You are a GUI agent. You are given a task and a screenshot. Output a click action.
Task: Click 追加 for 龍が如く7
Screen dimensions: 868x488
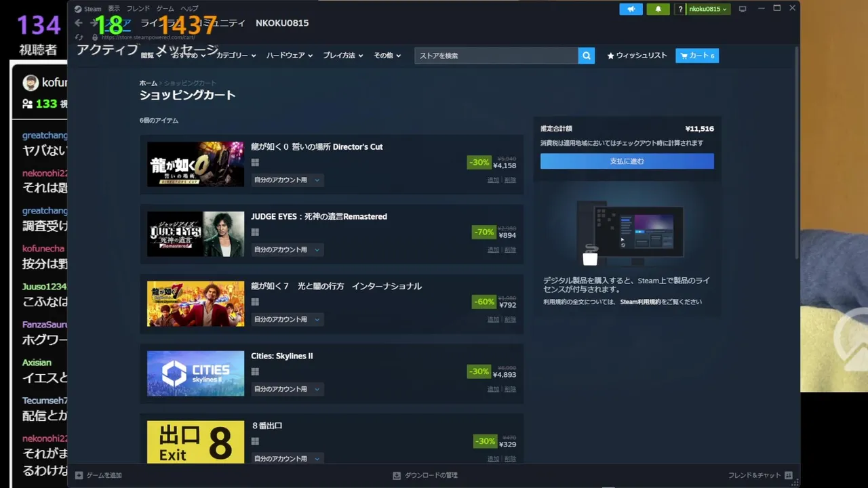point(493,319)
